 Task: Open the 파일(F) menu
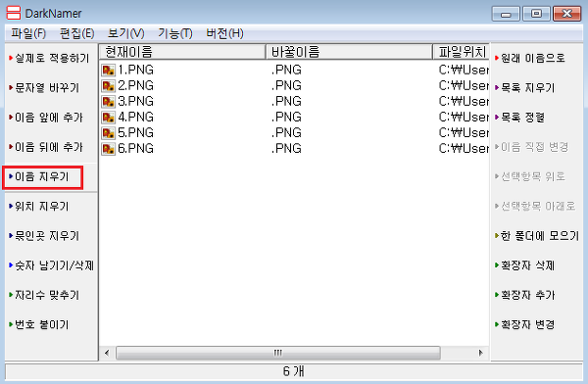click(28, 33)
